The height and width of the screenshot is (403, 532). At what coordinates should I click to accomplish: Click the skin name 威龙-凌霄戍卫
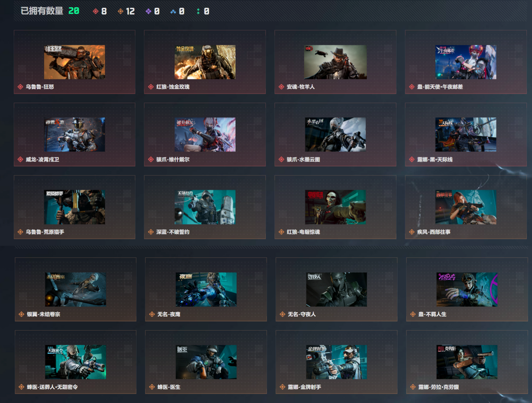pos(42,159)
